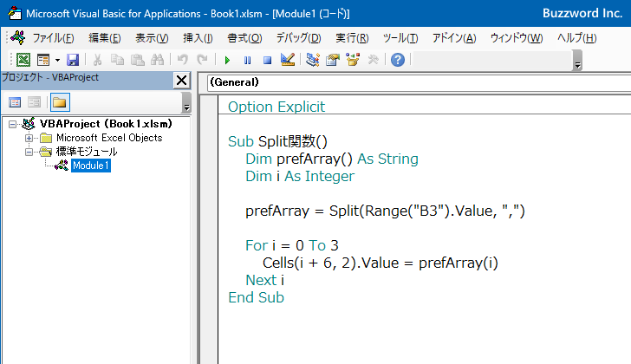Click the Cells(i + 6, 2).Value line
Screen dimensions: 631x364
pos(381,263)
